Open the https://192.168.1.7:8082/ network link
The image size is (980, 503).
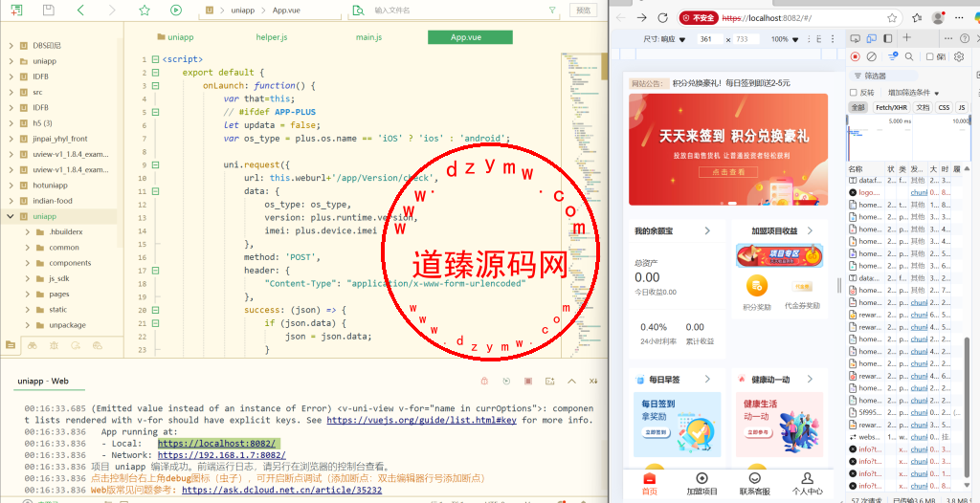[x=222, y=455]
